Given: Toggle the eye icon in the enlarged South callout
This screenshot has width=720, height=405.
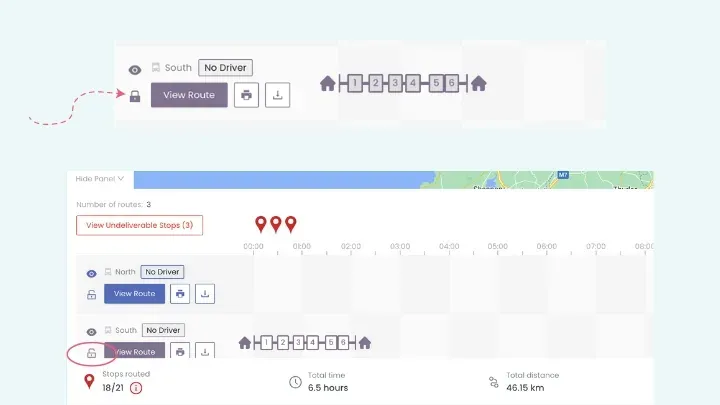Looking at the screenshot, I should pyautogui.click(x=135, y=70).
